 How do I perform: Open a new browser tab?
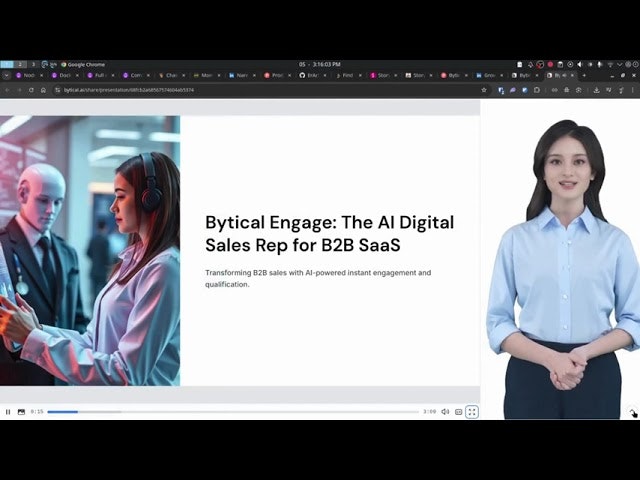pyautogui.click(x=584, y=76)
